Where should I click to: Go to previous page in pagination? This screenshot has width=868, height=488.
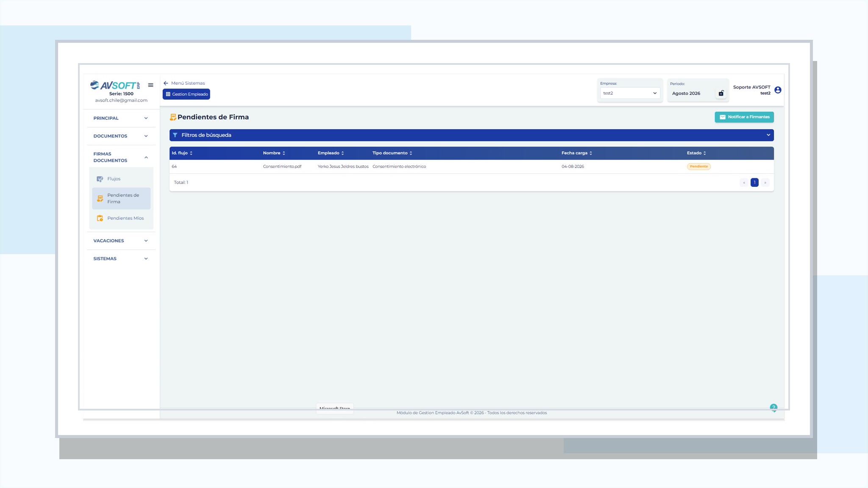[x=744, y=183]
